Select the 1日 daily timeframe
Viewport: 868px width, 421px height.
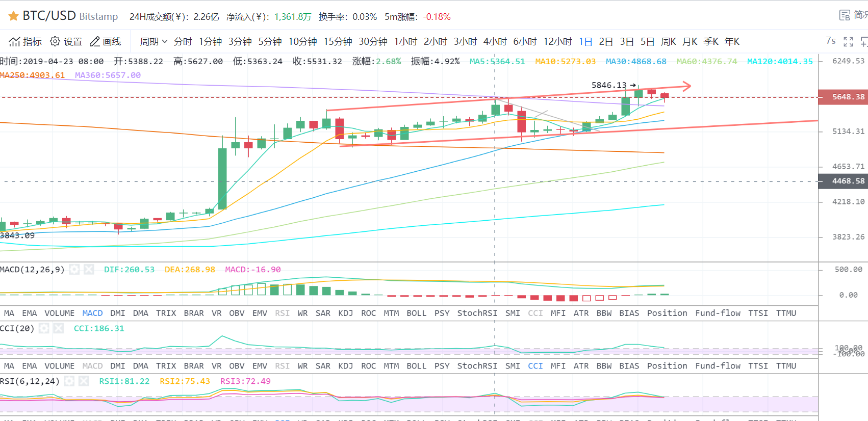point(585,41)
